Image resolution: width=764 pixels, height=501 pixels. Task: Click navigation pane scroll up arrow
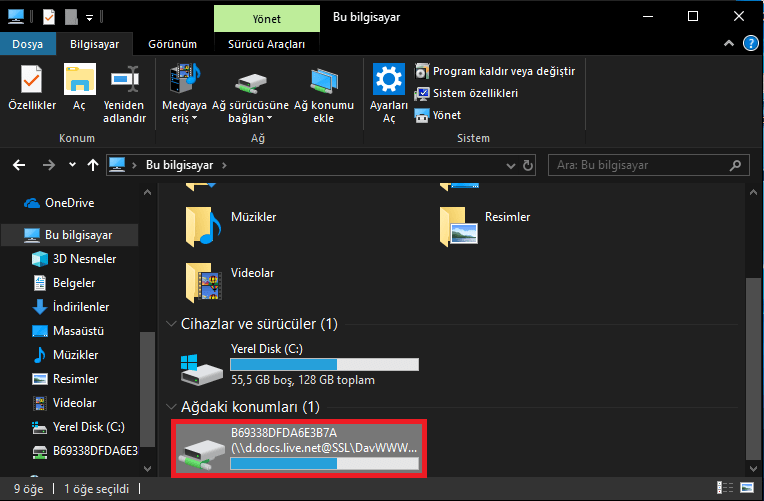148,193
